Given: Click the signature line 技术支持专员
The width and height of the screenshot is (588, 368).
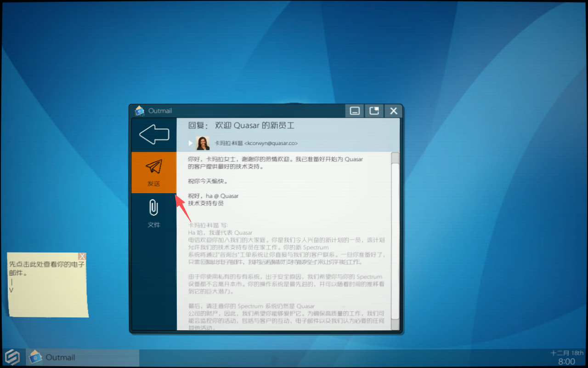Looking at the screenshot, I should point(206,203).
